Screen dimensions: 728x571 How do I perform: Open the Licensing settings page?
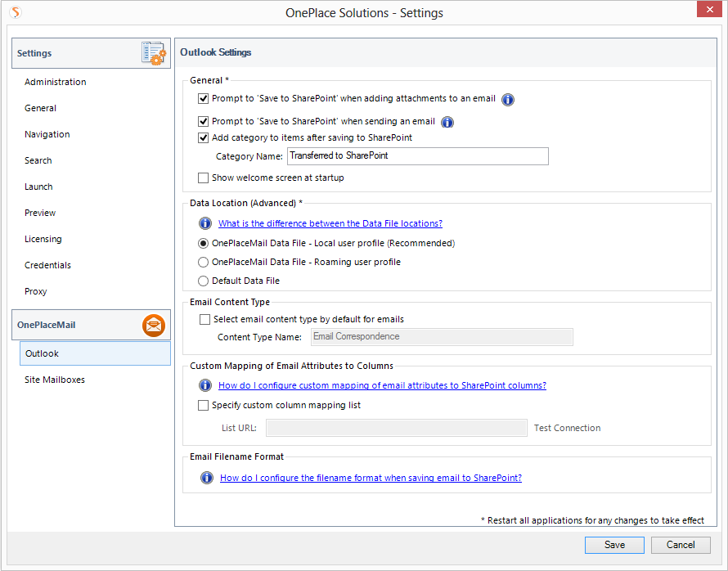coord(43,239)
